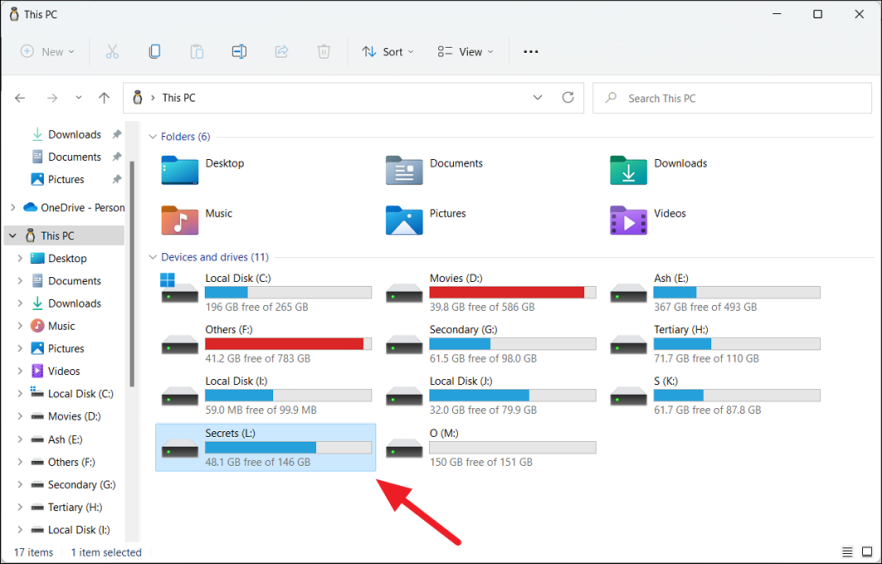Switch to large icons view in status bar
Screen dimensions: 882x564
(x=866, y=552)
